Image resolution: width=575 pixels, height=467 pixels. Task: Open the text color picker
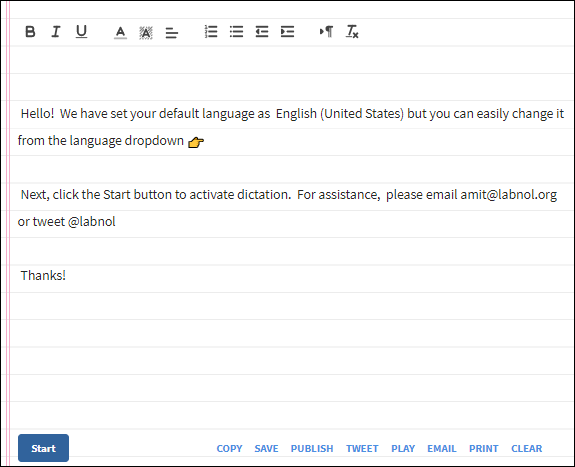tap(120, 33)
